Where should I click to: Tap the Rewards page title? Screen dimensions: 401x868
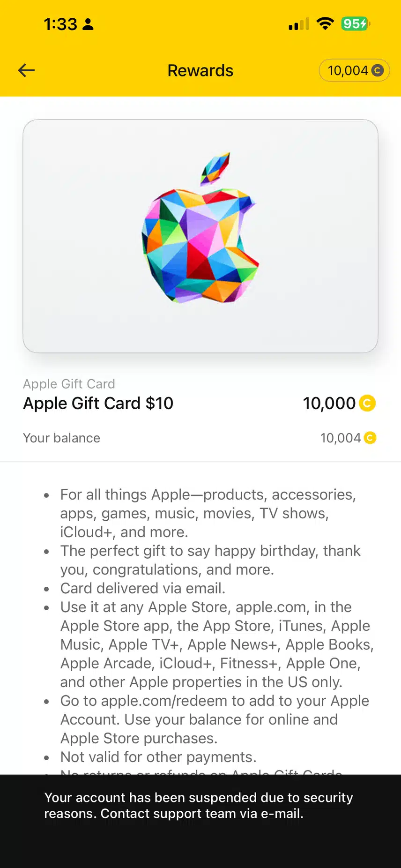coord(200,70)
